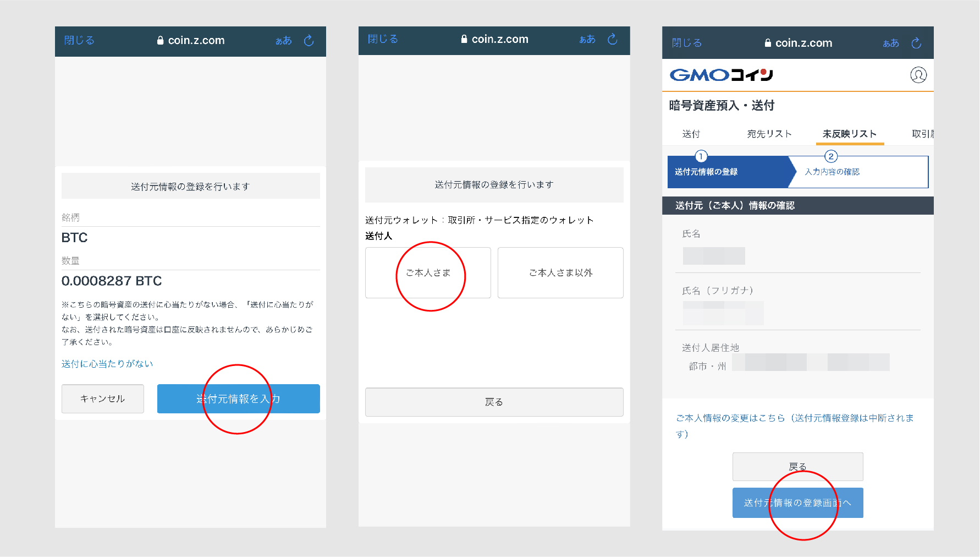Select ご本人さま as the sender
The width and height of the screenshot is (980, 557).
pyautogui.click(x=428, y=273)
